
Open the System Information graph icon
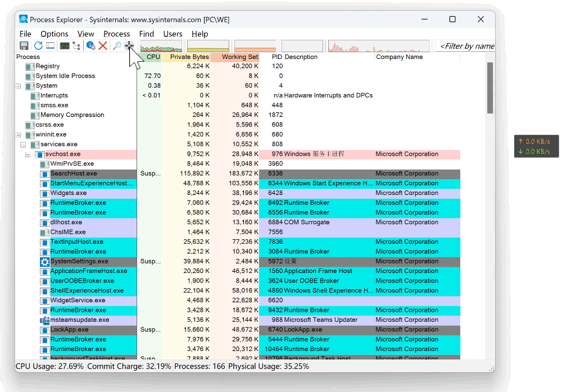click(x=65, y=46)
